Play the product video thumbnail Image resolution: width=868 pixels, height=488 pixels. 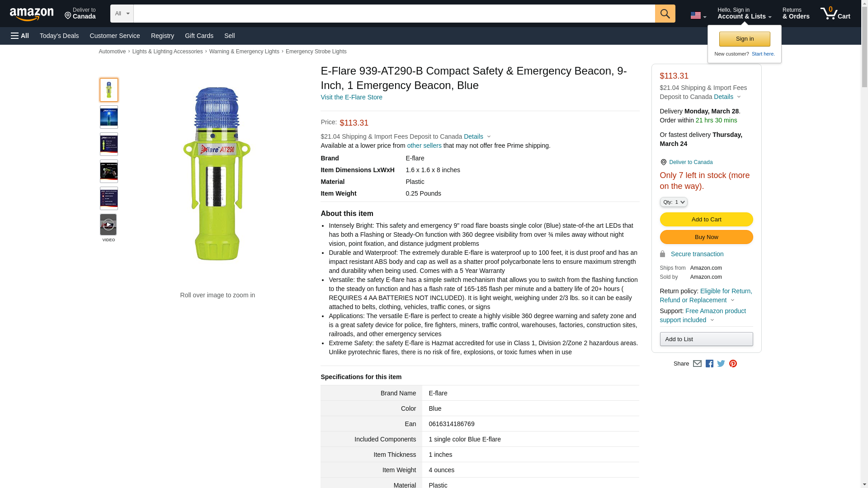coord(108,225)
